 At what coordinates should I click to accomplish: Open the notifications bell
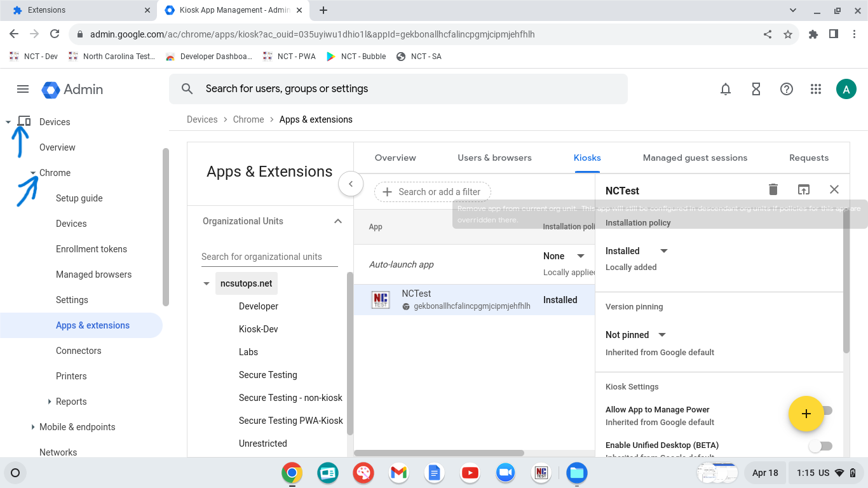tap(726, 90)
